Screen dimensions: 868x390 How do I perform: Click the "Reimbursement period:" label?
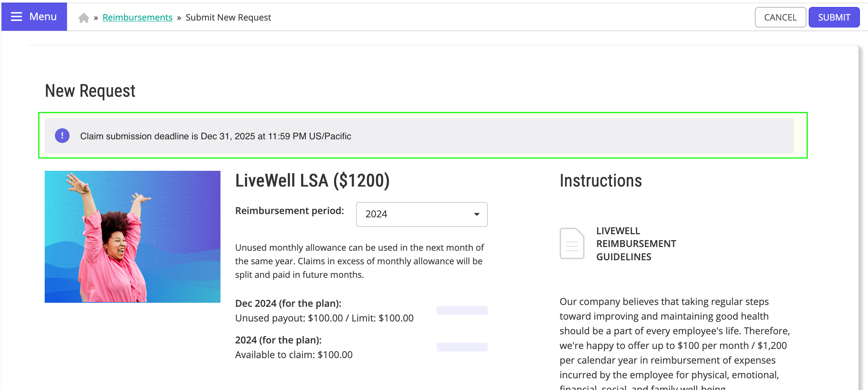290,211
